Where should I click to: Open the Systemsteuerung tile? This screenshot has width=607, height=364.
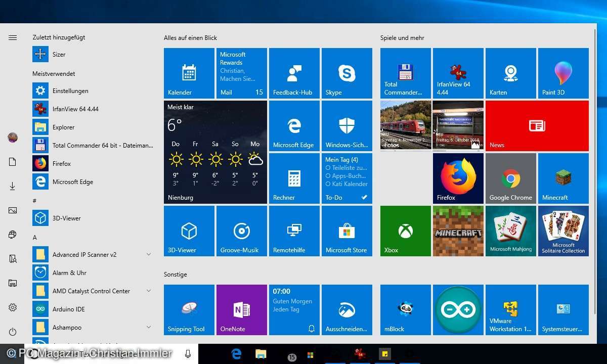pyautogui.click(x=563, y=310)
